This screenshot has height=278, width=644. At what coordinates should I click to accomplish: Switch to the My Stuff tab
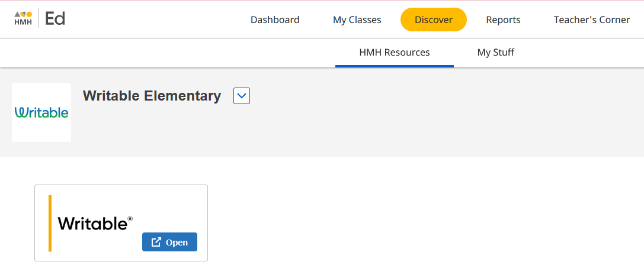pyautogui.click(x=496, y=52)
